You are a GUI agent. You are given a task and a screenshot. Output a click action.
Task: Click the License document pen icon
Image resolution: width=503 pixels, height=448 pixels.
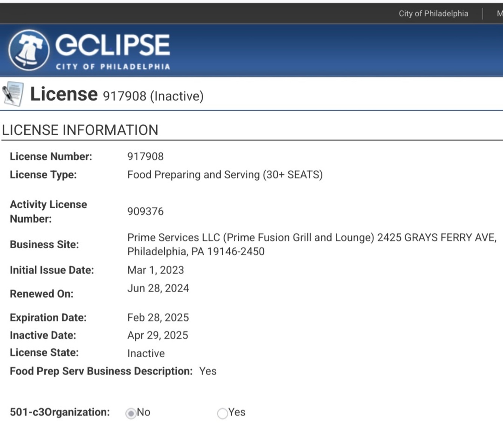point(13,94)
